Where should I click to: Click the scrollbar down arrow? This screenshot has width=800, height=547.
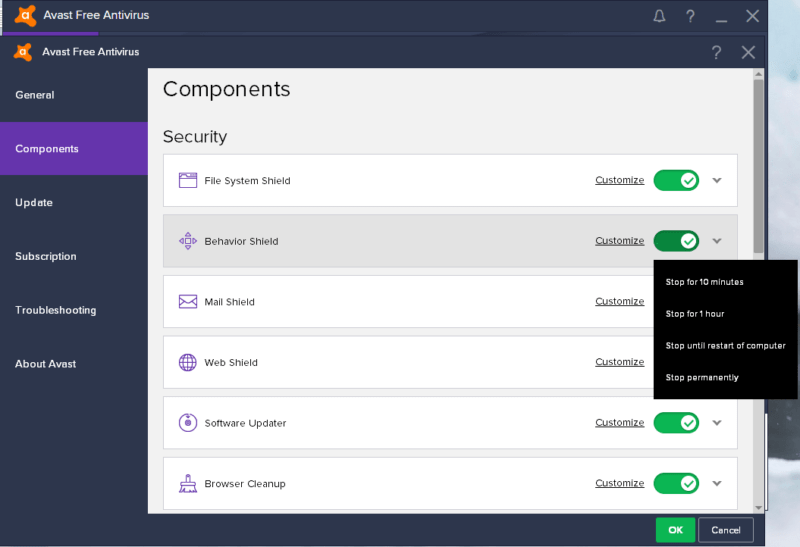coord(759,508)
